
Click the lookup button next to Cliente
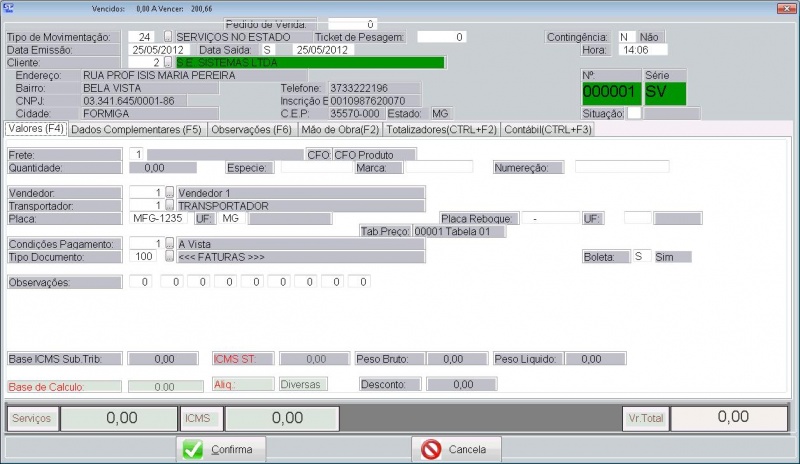click(169, 62)
